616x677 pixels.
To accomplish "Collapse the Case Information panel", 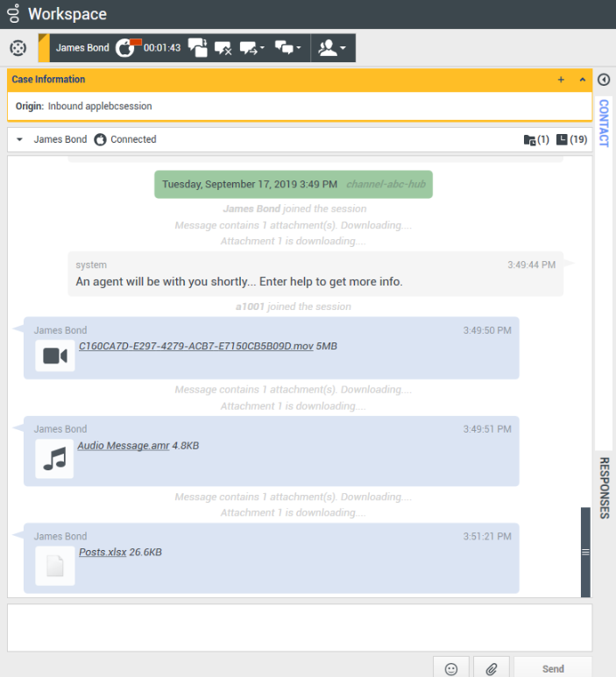I will (x=582, y=80).
